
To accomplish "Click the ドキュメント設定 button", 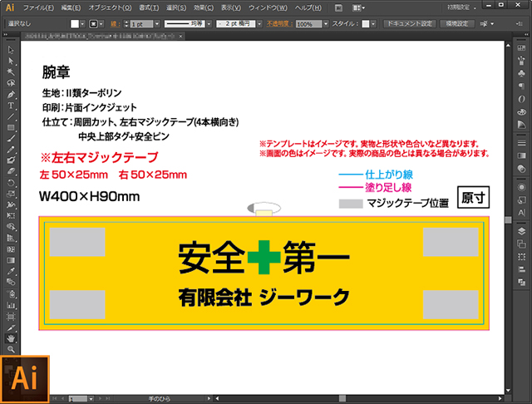I will click(409, 24).
